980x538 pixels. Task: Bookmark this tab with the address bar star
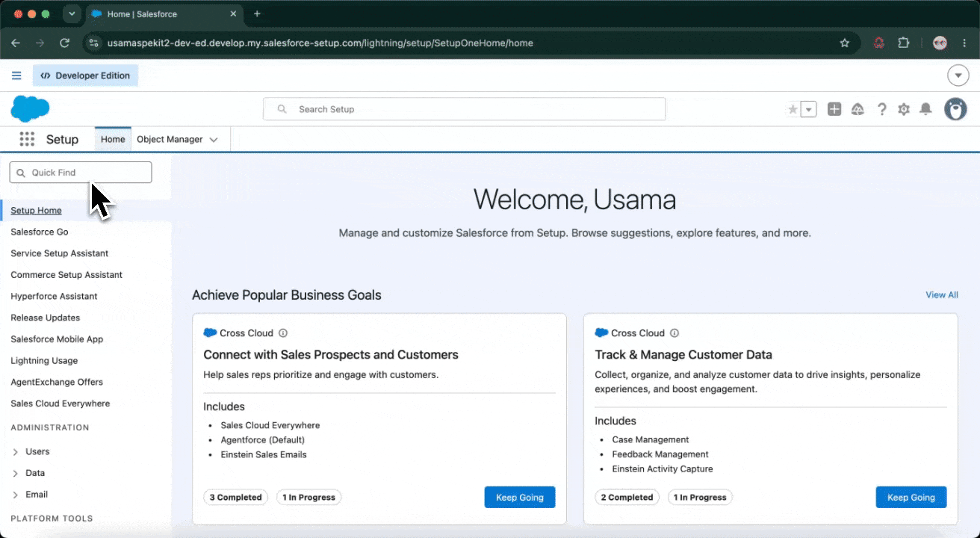tap(845, 43)
